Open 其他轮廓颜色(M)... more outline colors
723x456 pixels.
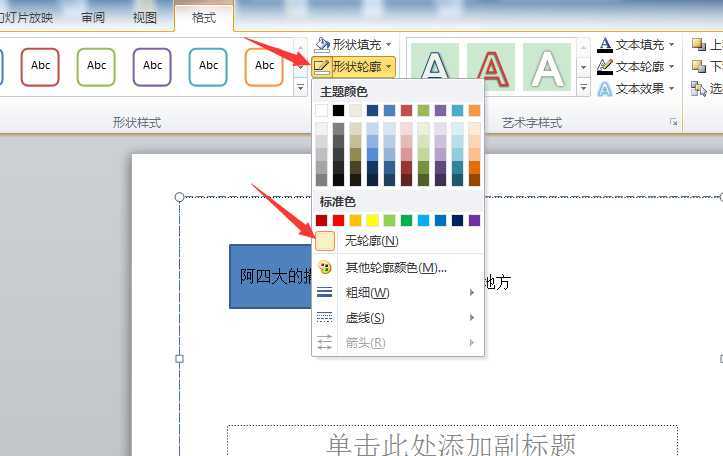(x=398, y=267)
